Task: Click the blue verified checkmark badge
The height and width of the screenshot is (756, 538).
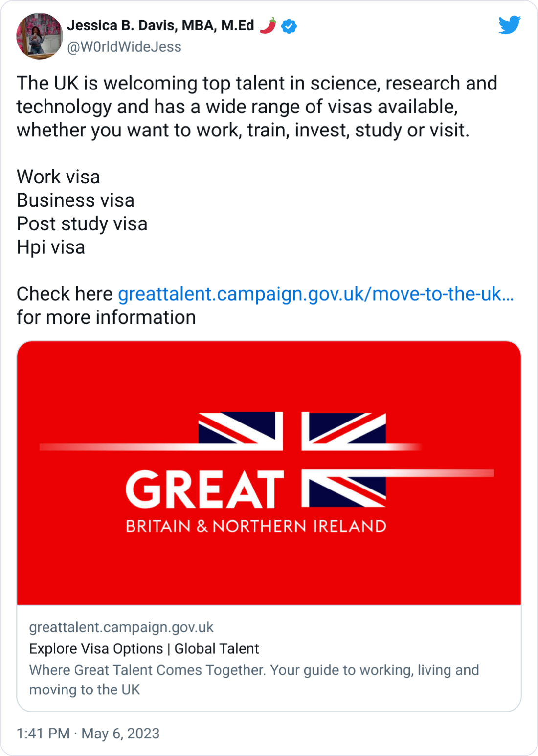Action: pyautogui.click(x=289, y=26)
